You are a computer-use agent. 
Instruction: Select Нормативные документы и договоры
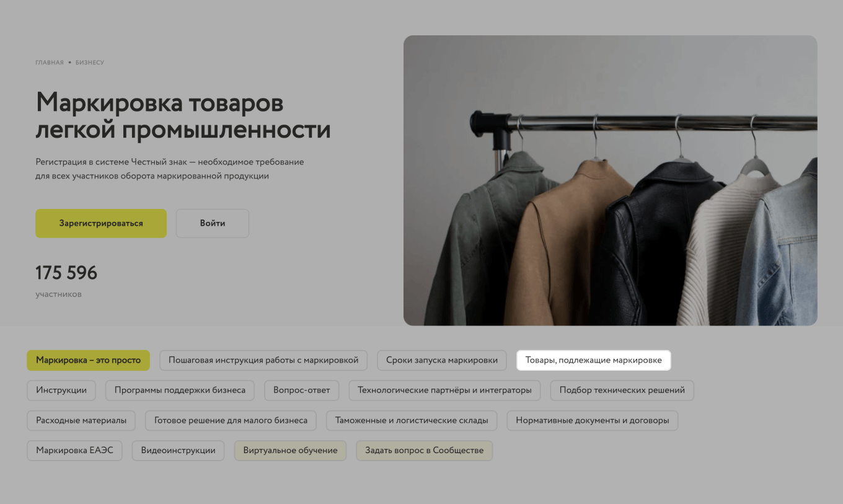(593, 420)
